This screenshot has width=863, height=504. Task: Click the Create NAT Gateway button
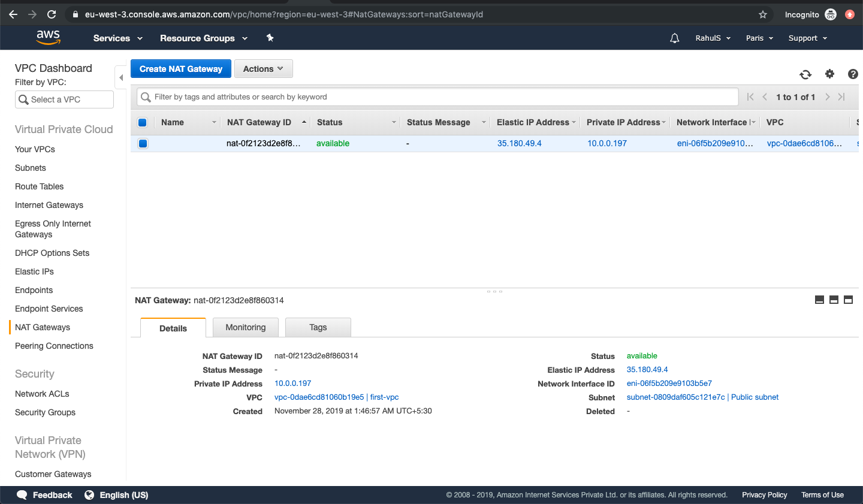click(x=180, y=68)
